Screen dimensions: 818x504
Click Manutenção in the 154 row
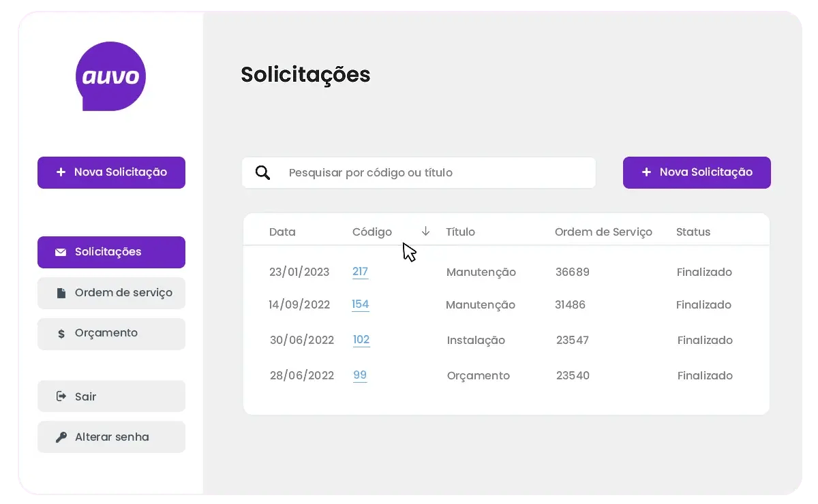481,305
